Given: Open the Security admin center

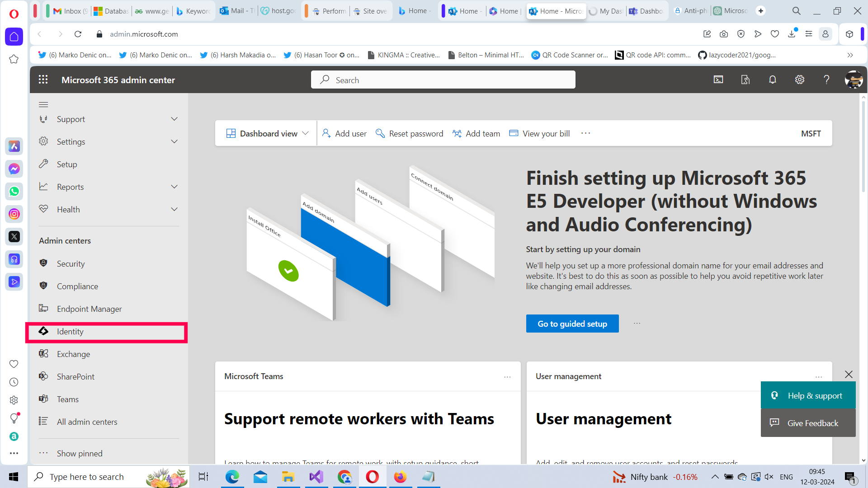Looking at the screenshot, I should coord(71,263).
